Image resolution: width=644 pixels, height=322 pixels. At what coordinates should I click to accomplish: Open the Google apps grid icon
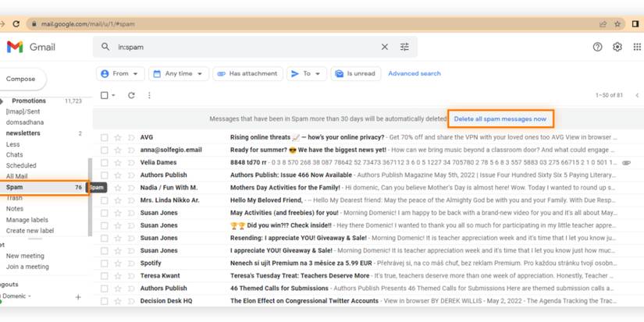637,47
